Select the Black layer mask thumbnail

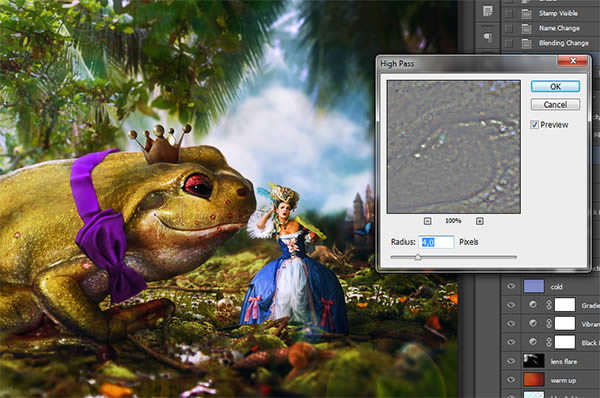click(x=565, y=342)
